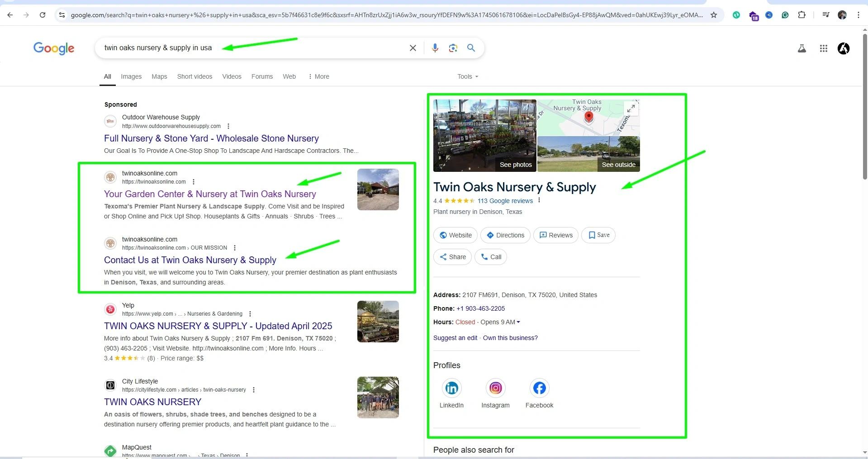The image size is (868, 459).
Task: Open the 113 Google reviews link
Action: pos(505,201)
